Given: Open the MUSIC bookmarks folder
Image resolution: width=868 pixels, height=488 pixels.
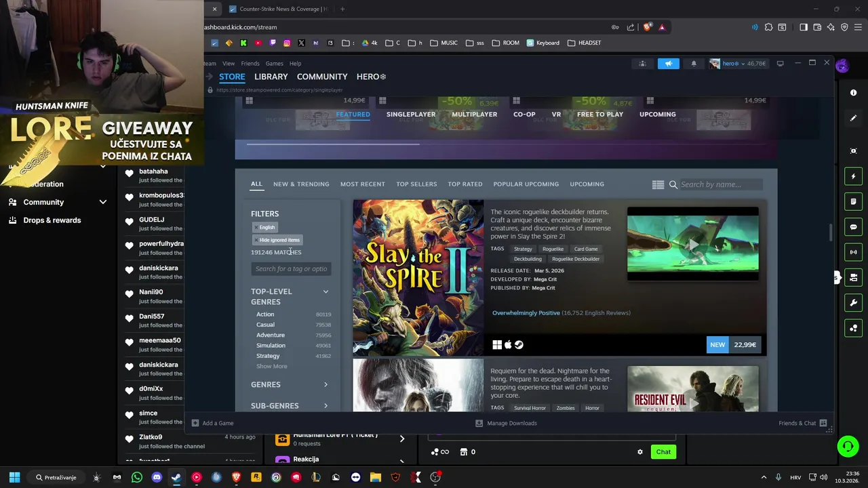Looking at the screenshot, I should click(x=443, y=43).
